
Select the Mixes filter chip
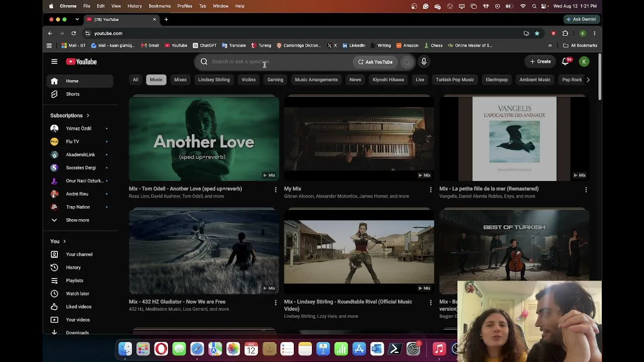tap(180, 79)
